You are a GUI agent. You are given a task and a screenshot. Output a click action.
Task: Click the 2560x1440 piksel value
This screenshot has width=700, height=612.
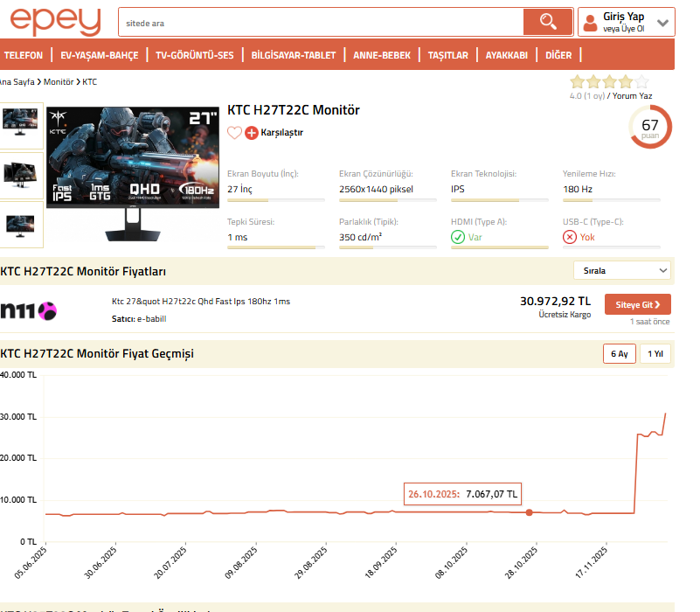pyautogui.click(x=376, y=190)
